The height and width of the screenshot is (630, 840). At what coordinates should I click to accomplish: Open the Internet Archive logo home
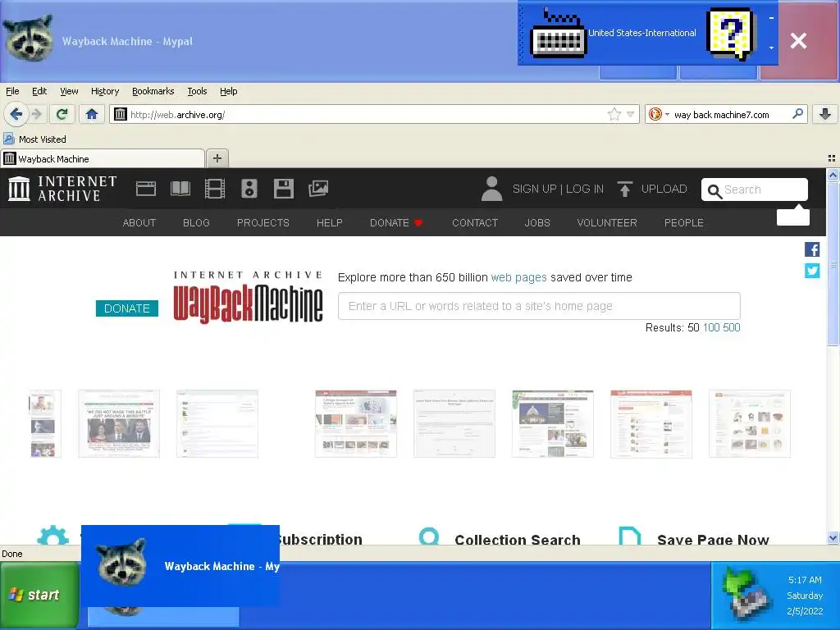(62, 189)
